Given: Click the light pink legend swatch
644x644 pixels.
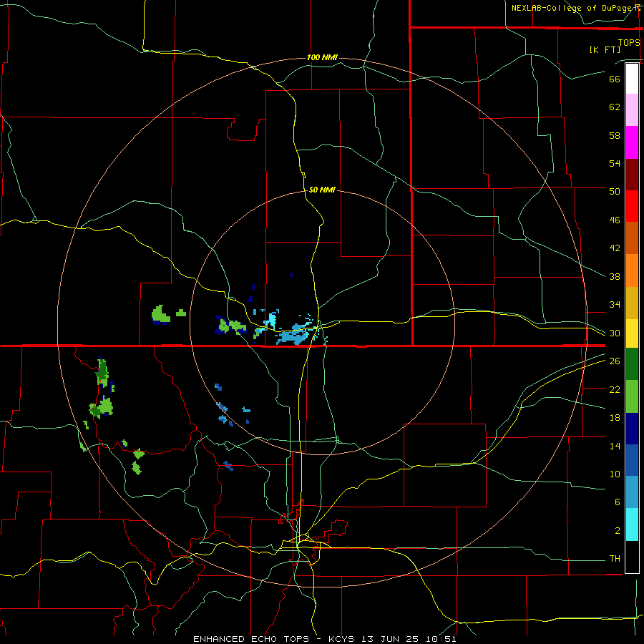Looking at the screenshot, I should coord(632,110).
